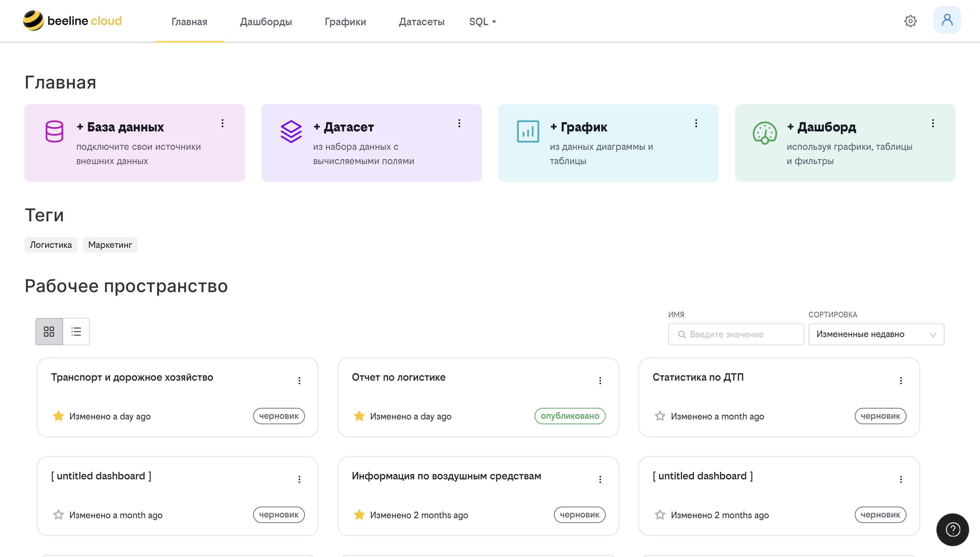Focus the Имя search input field

pos(736,334)
